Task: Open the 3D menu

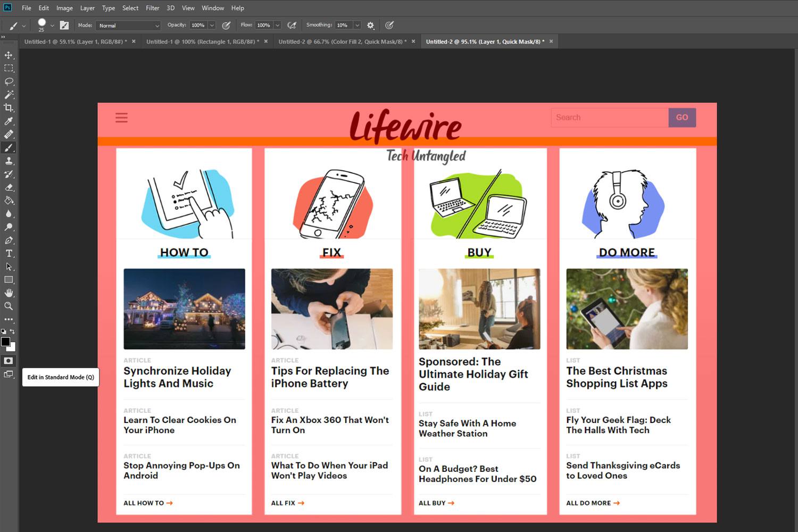Action: (x=170, y=8)
